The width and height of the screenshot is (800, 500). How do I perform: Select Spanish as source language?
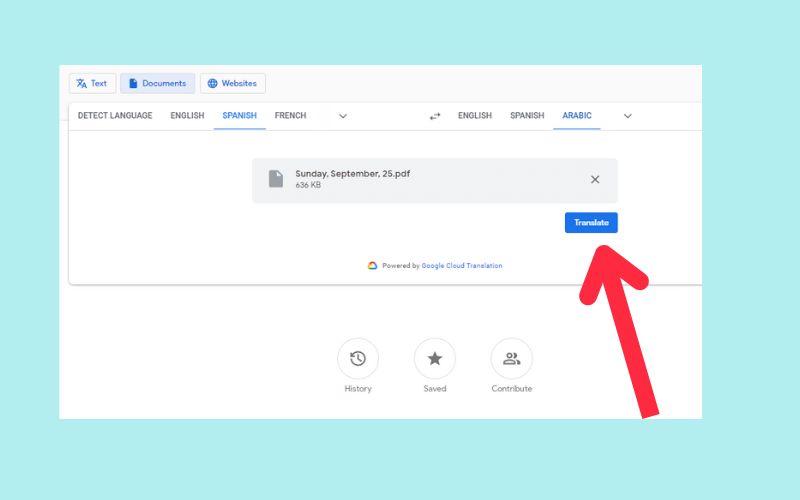pyautogui.click(x=239, y=116)
